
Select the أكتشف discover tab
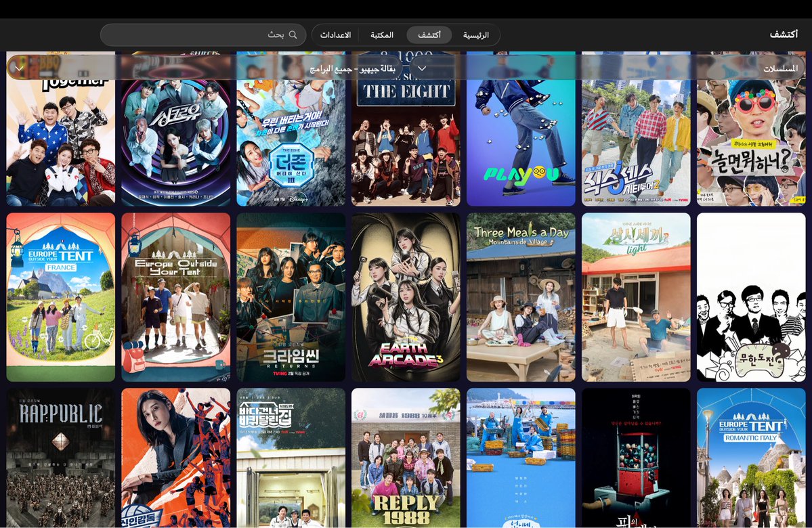coord(429,35)
